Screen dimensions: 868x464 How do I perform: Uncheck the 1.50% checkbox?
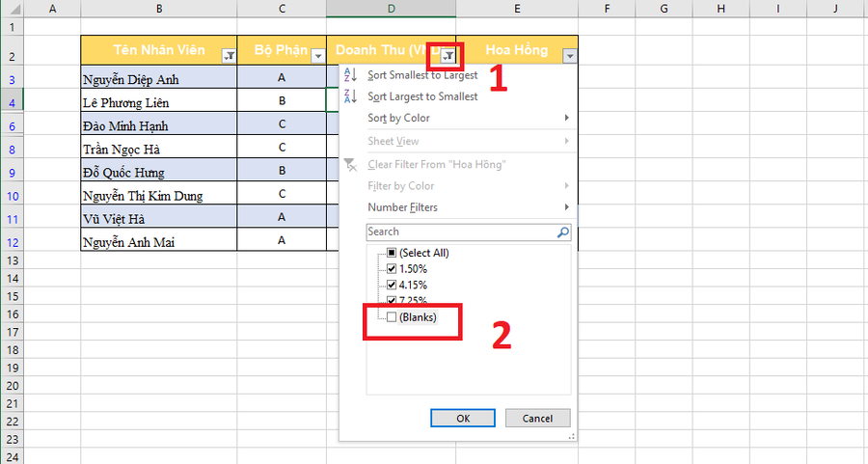point(392,269)
